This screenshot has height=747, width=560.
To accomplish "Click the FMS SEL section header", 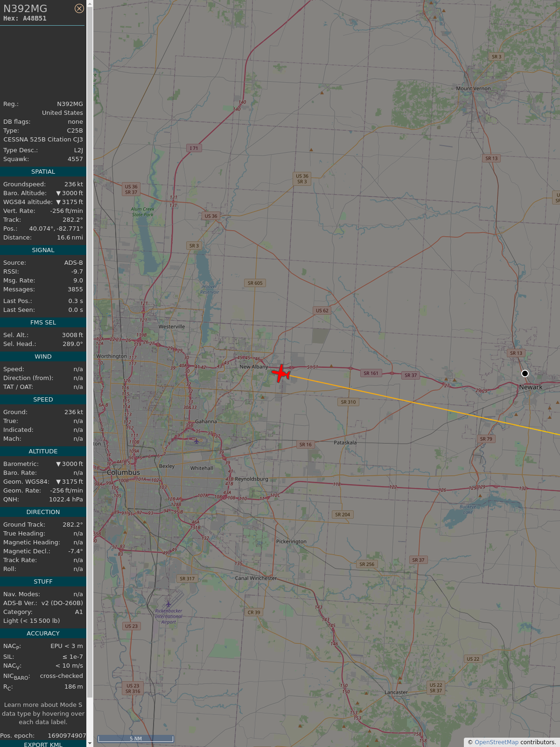I will [43, 323].
